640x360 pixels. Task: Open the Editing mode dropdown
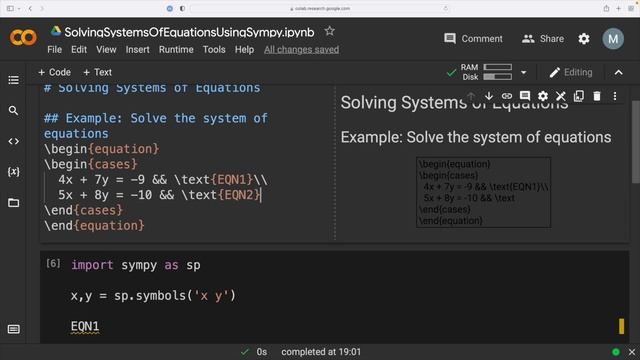point(571,72)
